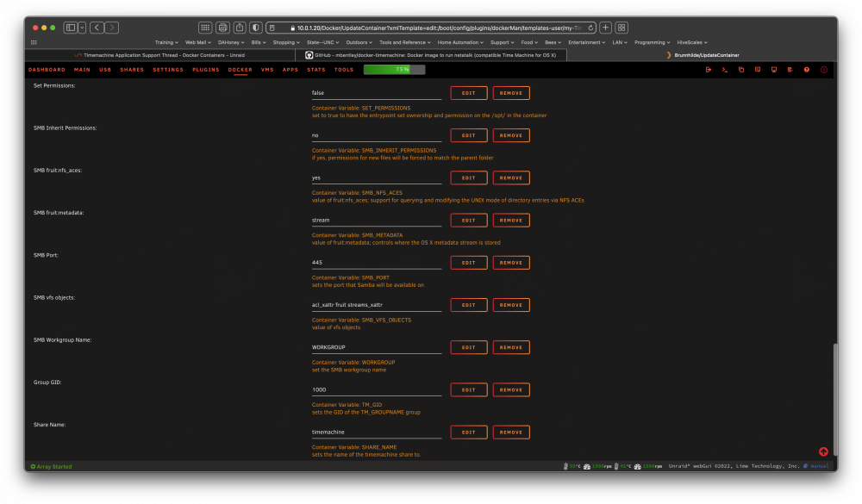This screenshot has width=862, height=504.
Task: Expand the Home Automation bookmarks folder
Action: [460, 42]
